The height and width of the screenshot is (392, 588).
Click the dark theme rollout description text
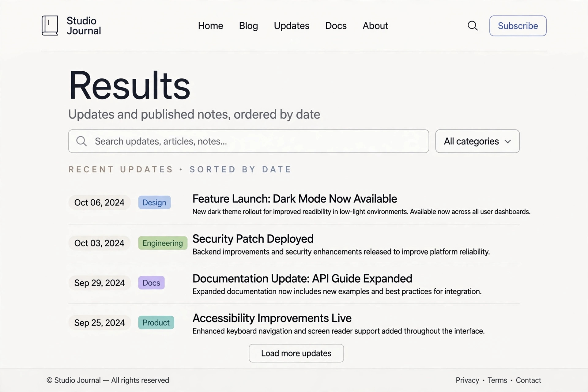(361, 212)
